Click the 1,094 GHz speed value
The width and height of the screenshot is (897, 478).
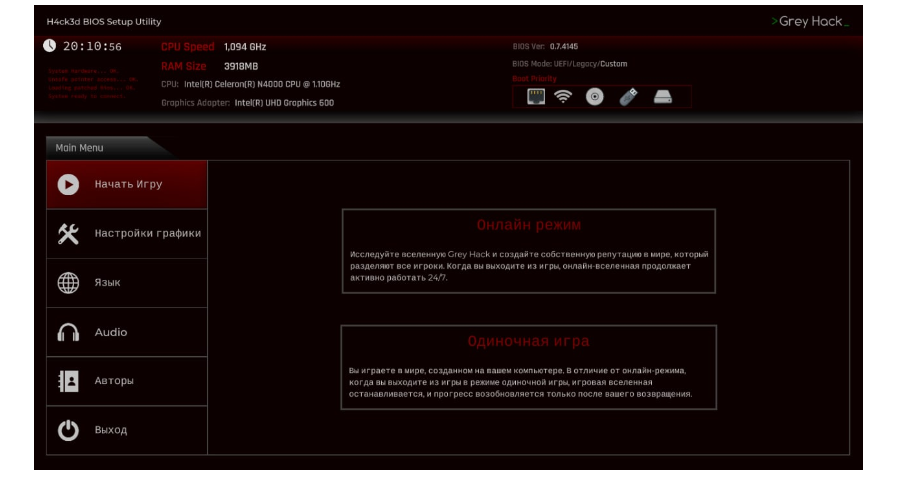(245, 47)
